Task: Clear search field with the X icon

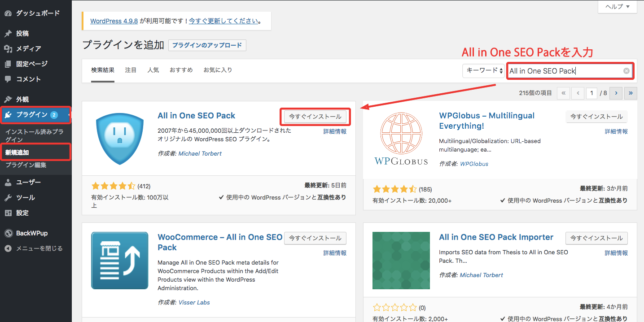Action: pos(626,71)
